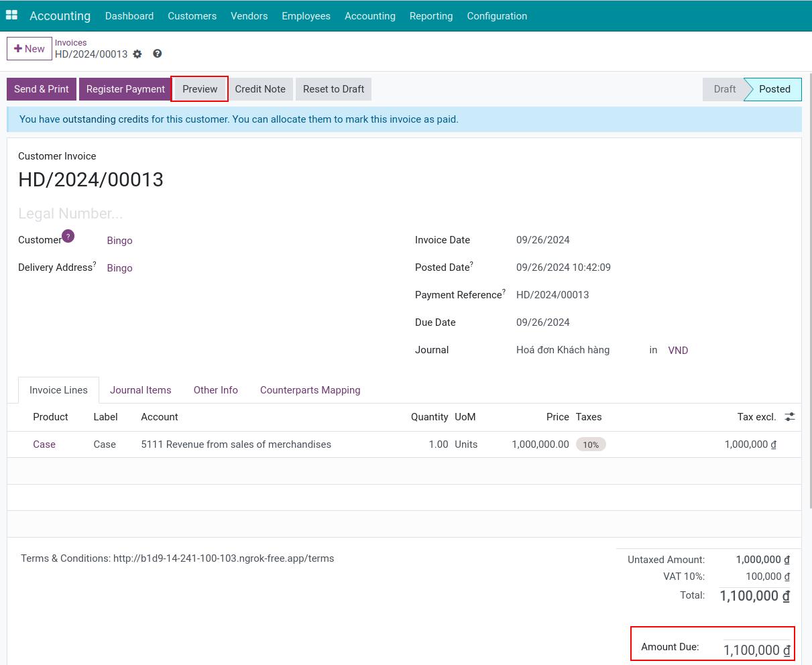Open the apps grid home menu icon

click(x=11, y=15)
